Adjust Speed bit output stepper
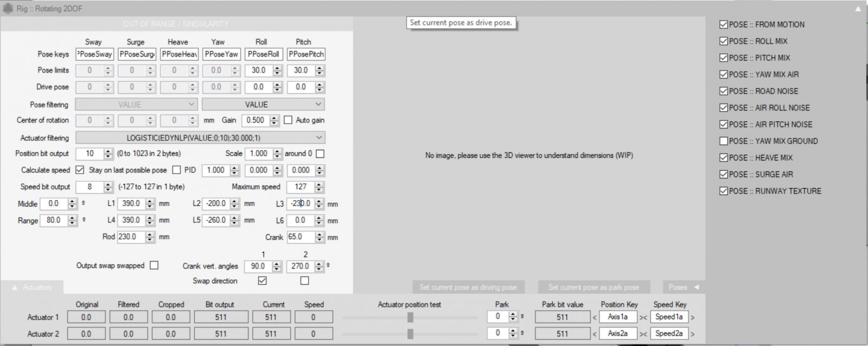Viewport: 868px width, 346px height. [x=108, y=187]
